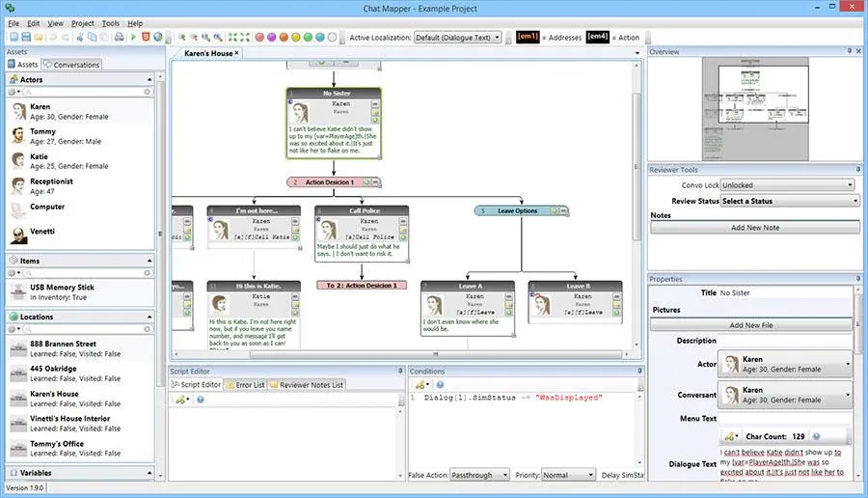868x498 pixels.
Task: Open the File menu
Action: (x=14, y=23)
